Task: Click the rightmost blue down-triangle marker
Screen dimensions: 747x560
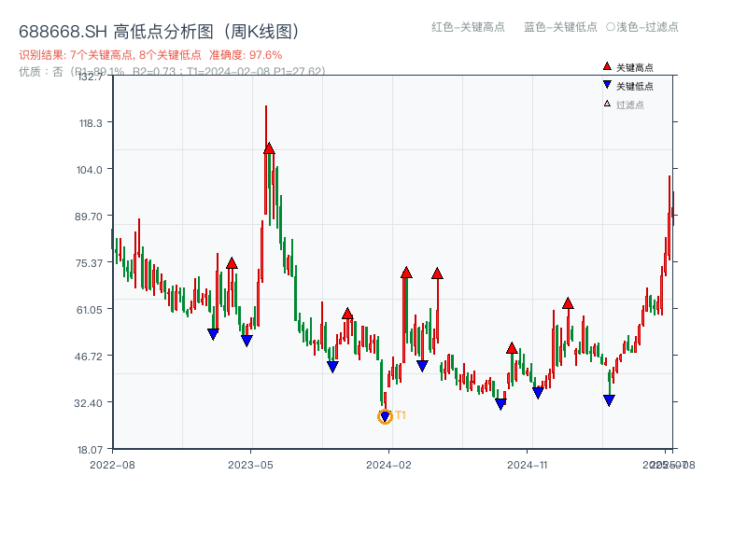Action: coord(609,400)
